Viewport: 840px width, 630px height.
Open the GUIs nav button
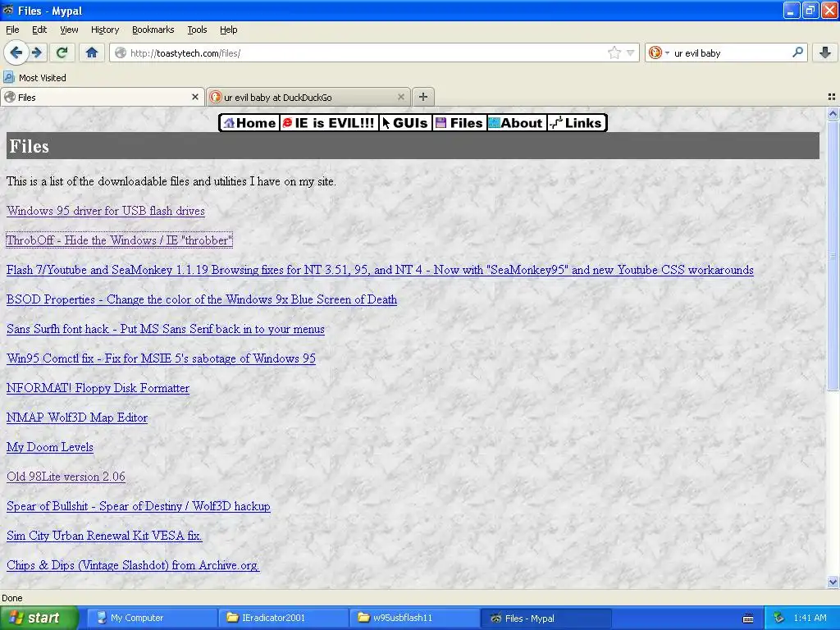click(405, 123)
